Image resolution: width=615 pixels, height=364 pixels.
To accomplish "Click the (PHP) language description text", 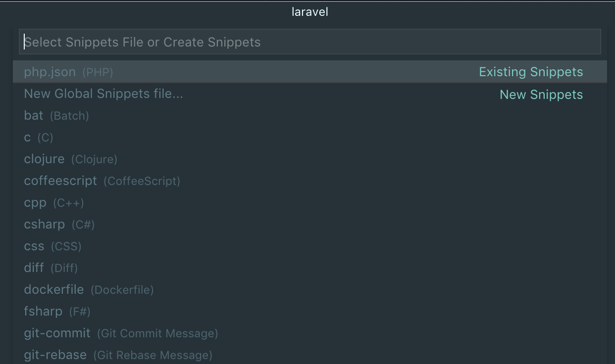I will (98, 73).
